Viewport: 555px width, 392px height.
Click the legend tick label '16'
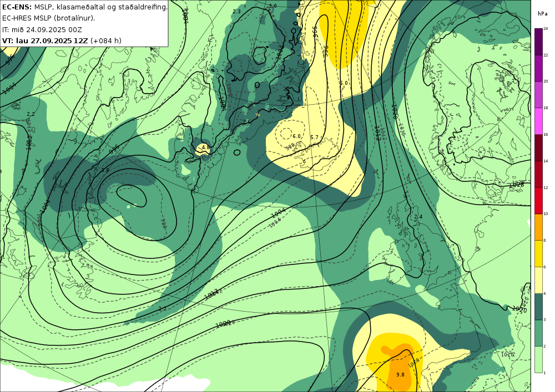[x=546, y=134]
